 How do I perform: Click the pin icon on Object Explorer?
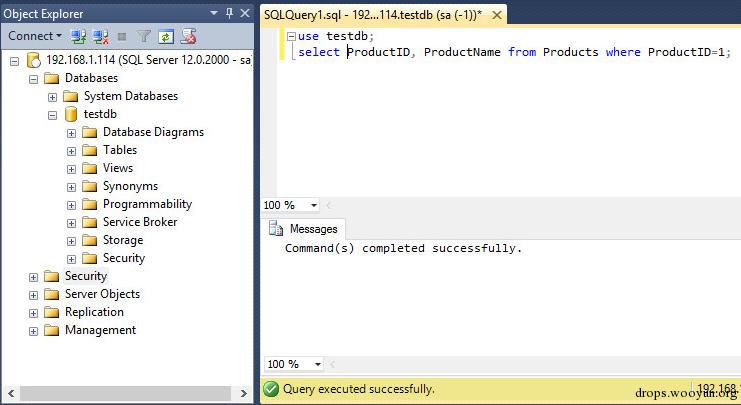tap(229, 13)
